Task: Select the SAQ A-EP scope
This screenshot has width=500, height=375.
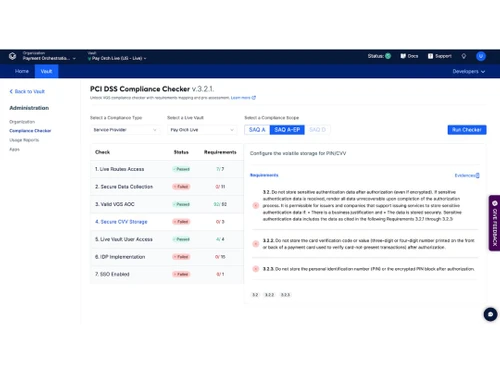Action: [287, 130]
